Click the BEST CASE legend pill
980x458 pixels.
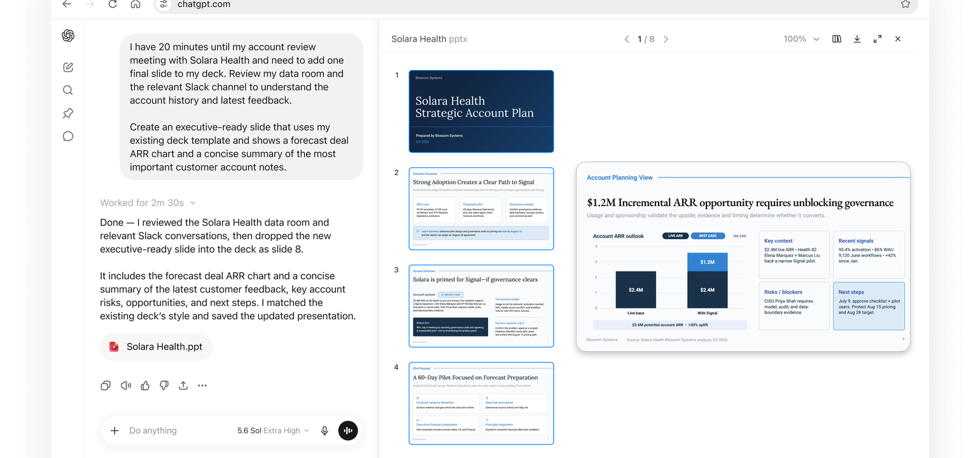tap(708, 236)
